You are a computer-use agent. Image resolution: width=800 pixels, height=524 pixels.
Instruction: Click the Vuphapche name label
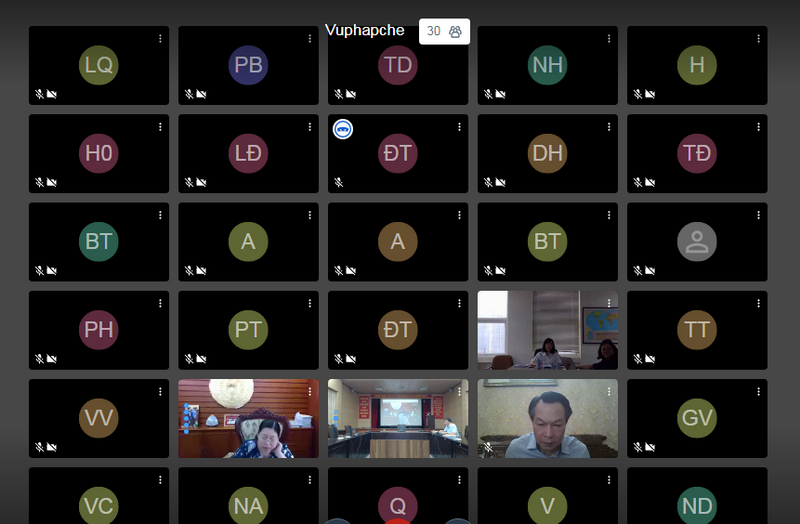(365, 30)
